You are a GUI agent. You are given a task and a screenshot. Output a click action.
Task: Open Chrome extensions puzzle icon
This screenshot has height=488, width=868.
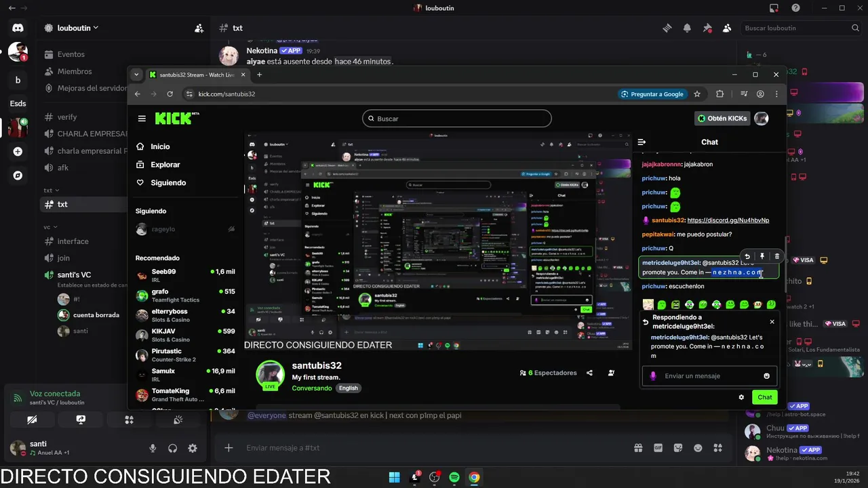720,94
